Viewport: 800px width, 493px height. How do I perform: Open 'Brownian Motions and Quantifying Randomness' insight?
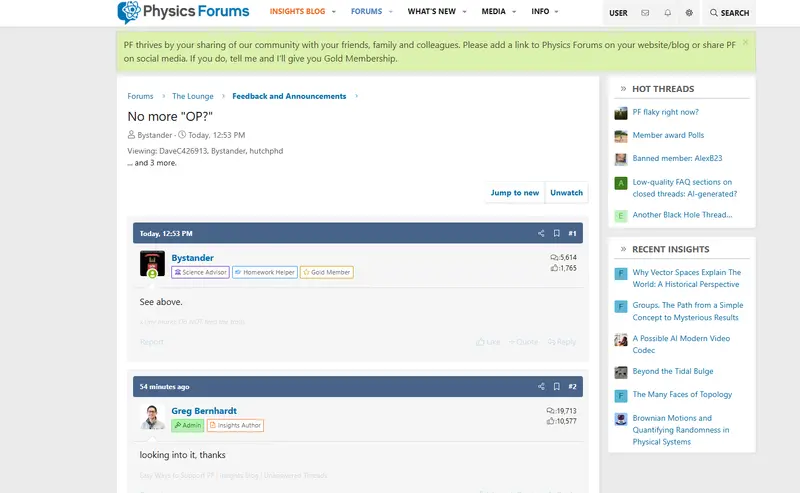pyautogui.click(x=681, y=430)
